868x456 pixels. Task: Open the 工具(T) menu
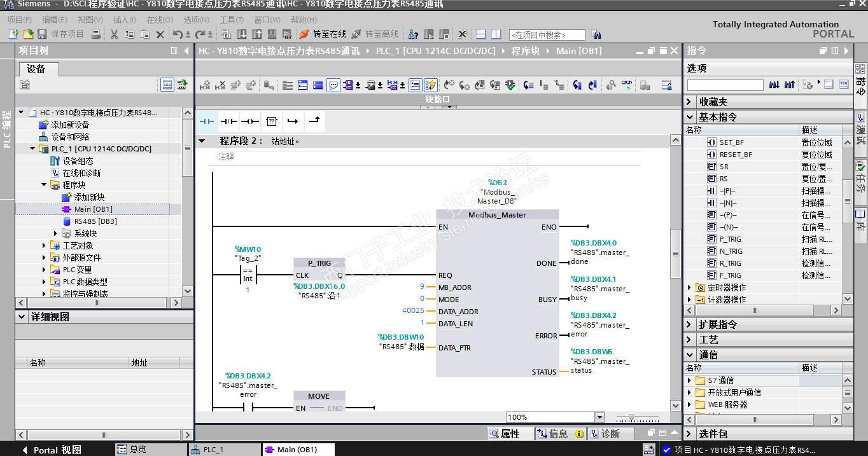coord(232,20)
